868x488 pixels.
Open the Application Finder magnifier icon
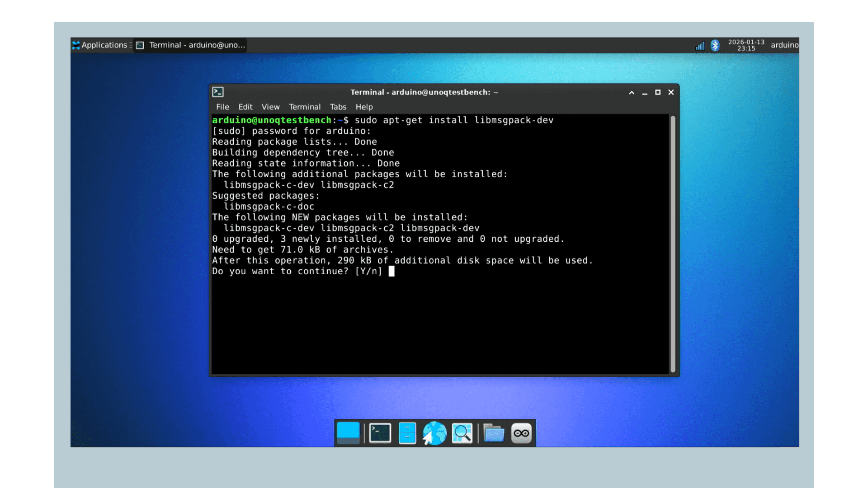462,433
